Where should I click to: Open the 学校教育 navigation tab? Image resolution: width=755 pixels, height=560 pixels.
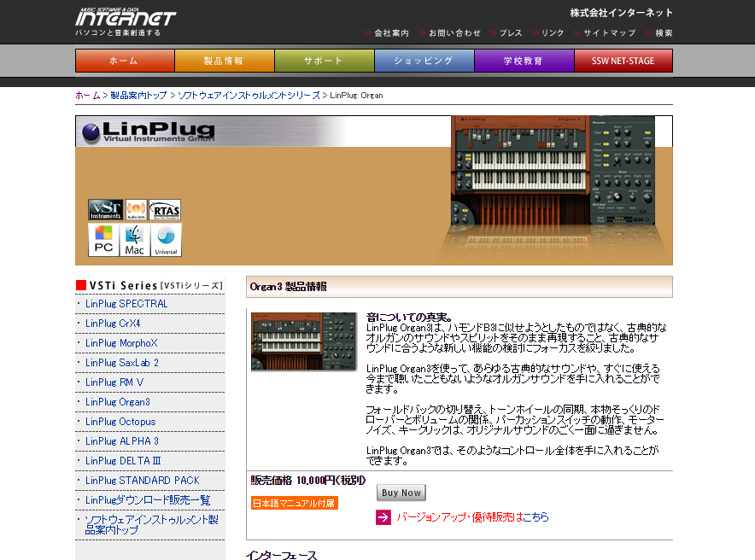pyautogui.click(x=524, y=61)
